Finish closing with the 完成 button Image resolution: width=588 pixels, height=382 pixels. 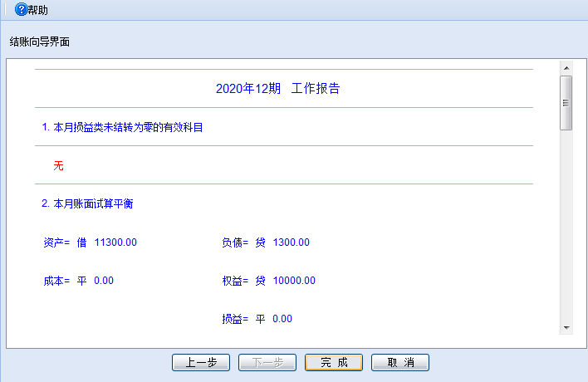tap(334, 363)
